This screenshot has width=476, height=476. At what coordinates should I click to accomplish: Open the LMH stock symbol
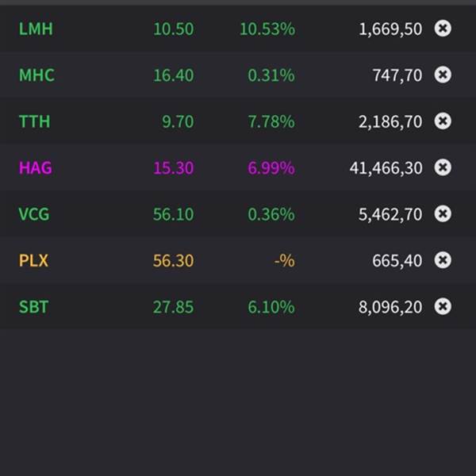36,29
